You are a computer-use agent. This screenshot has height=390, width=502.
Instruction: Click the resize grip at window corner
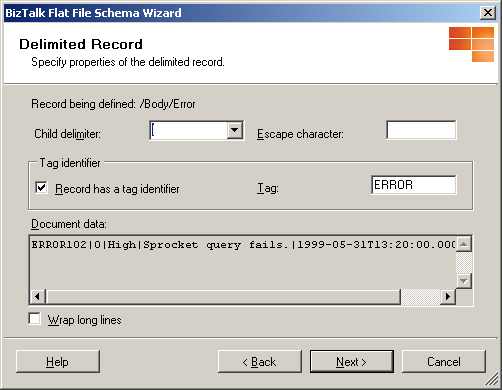pyautogui.click(x=492, y=379)
